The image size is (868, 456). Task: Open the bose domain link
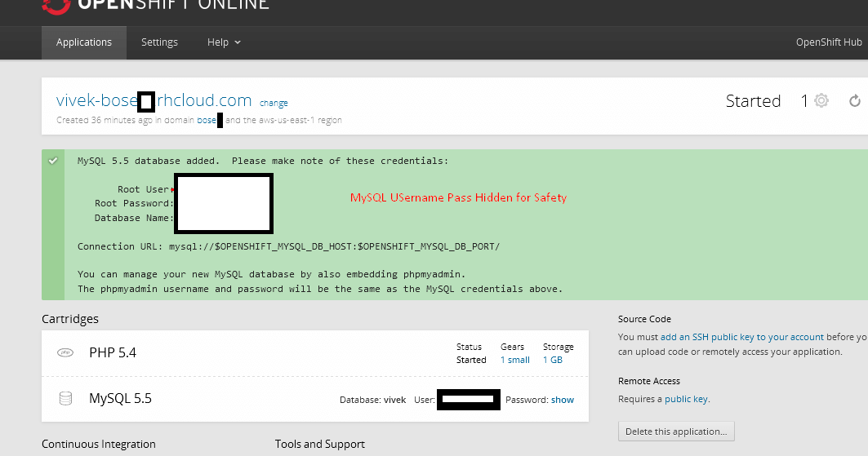click(207, 120)
